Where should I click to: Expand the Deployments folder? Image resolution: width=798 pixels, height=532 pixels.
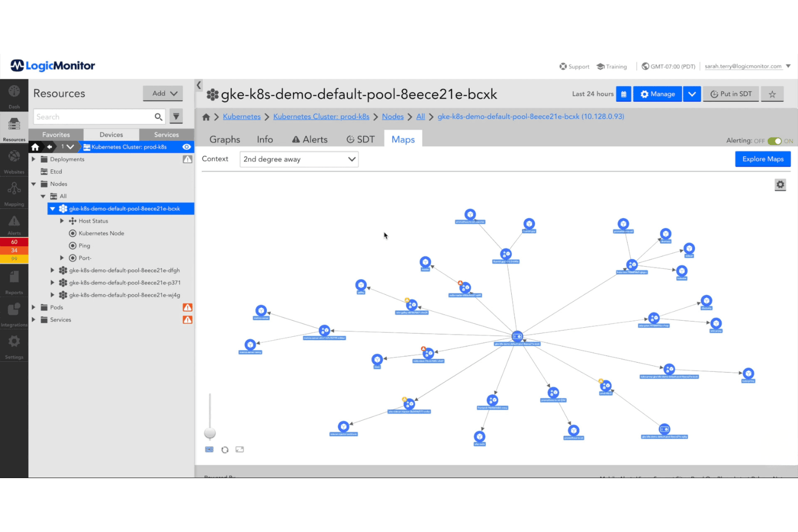tap(33, 159)
